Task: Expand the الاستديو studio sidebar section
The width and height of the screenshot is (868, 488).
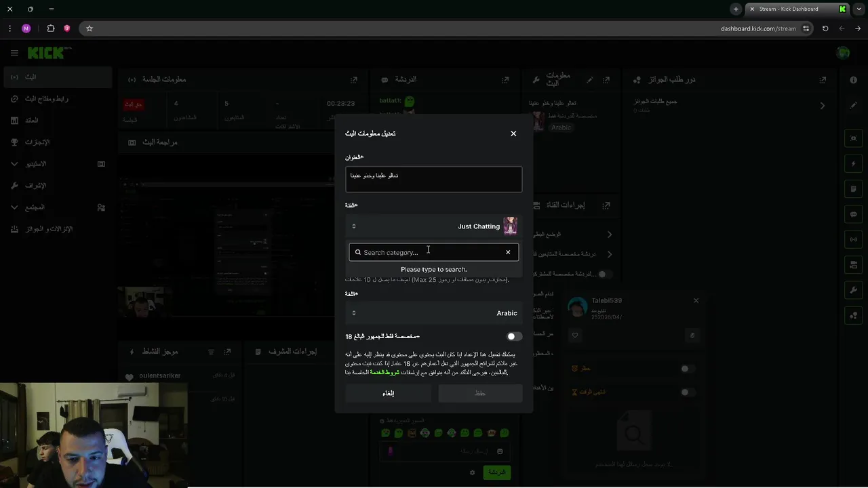Action: click(x=14, y=164)
